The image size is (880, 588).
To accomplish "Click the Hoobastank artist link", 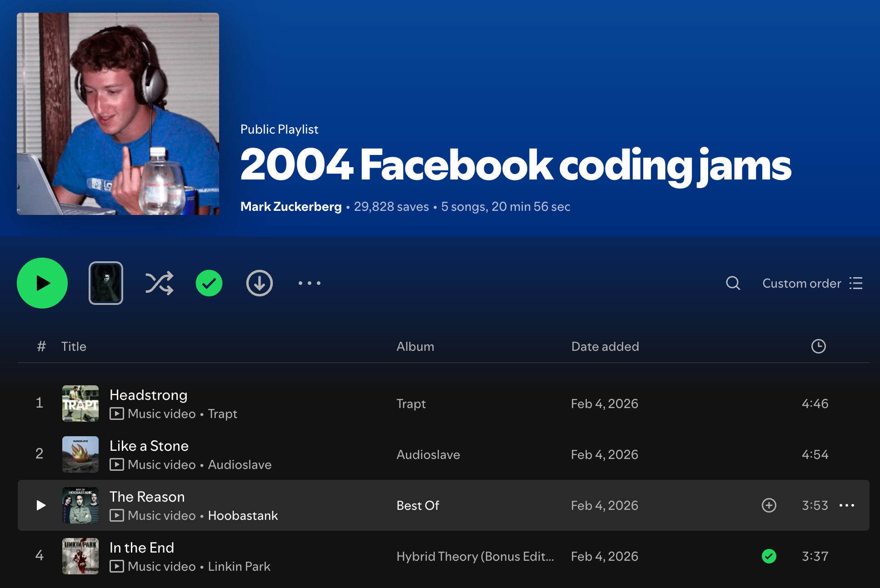I will click(x=243, y=516).
